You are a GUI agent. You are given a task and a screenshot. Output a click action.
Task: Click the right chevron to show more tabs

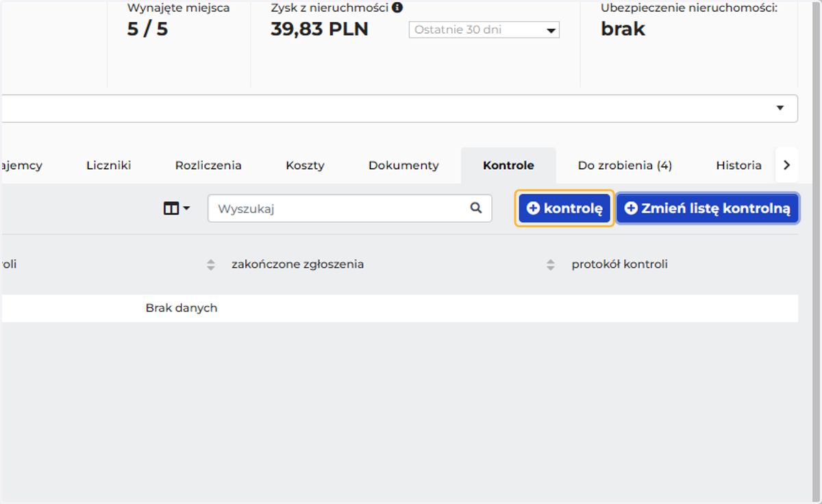(x=786, y=165)
